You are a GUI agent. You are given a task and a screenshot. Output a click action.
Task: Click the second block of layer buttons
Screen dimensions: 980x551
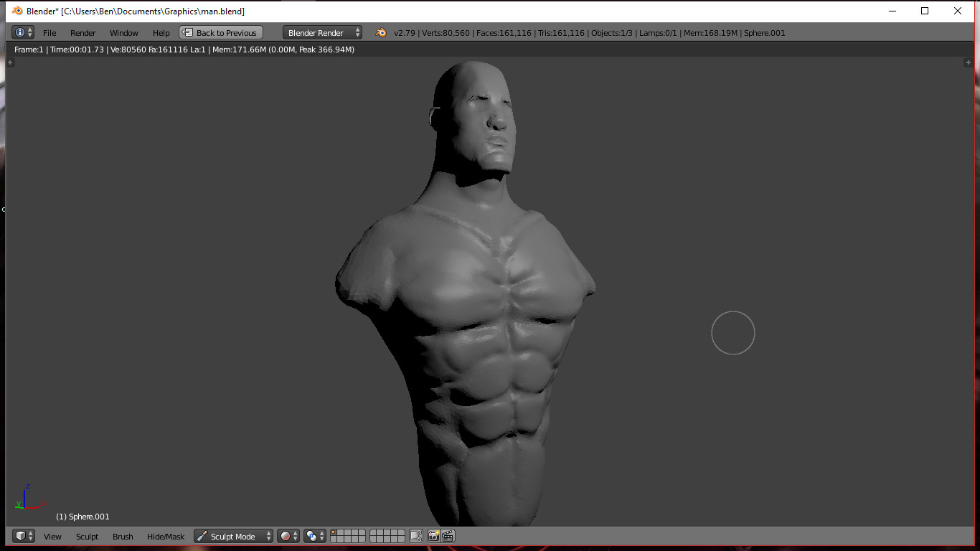(x=387, y=536)
